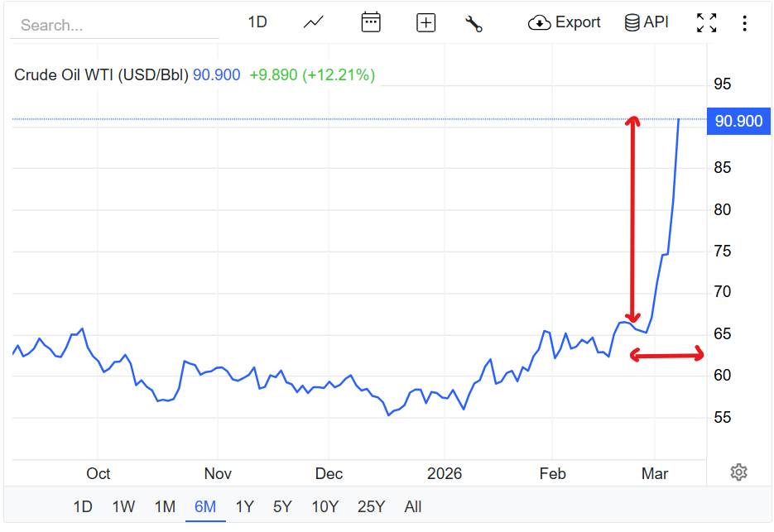This screenshot has width=774, height=532.
Task: Open the wrench tools icon
Action: (474, 23)
